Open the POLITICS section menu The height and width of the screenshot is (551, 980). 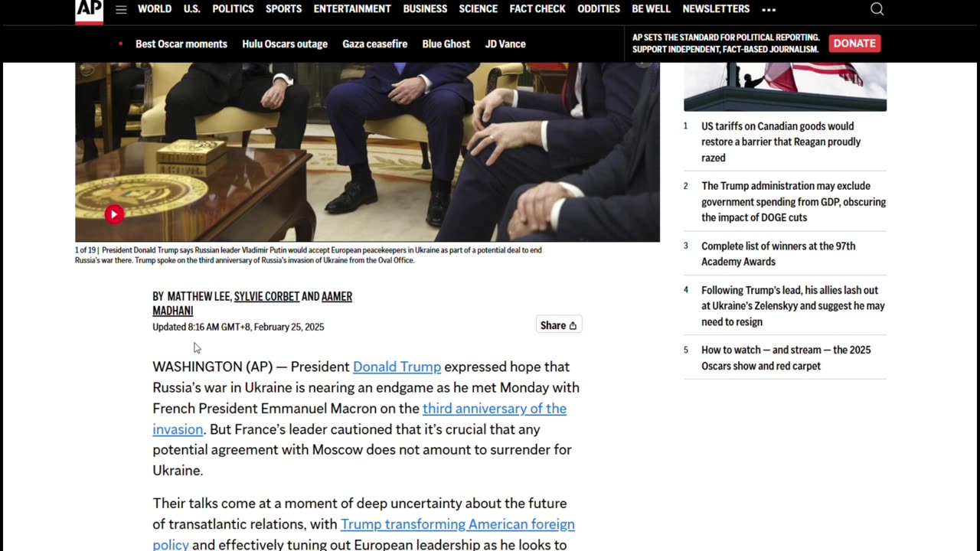pos(233,9)
